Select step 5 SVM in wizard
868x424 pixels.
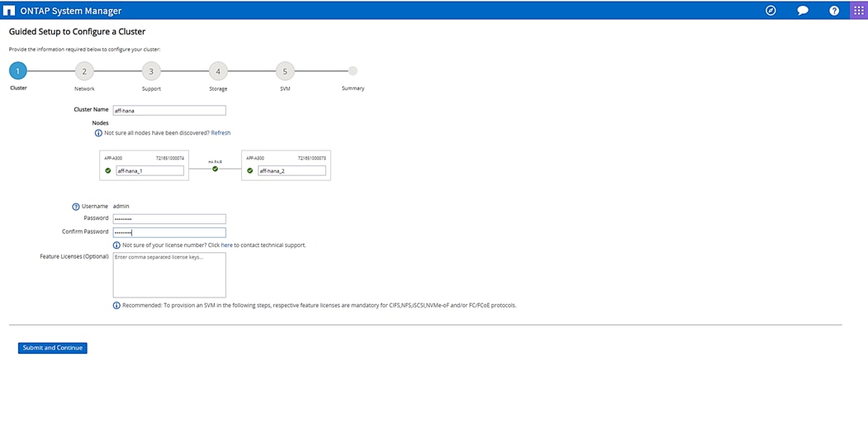click(285, 71)
